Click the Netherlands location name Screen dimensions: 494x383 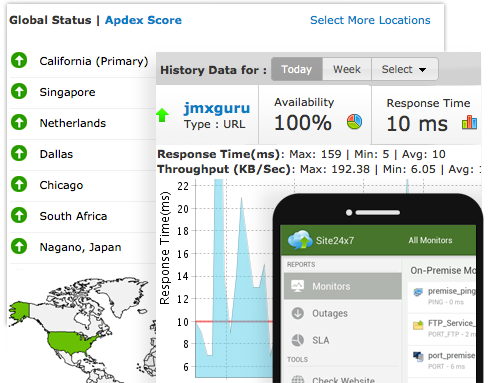(x=73, y=123)
